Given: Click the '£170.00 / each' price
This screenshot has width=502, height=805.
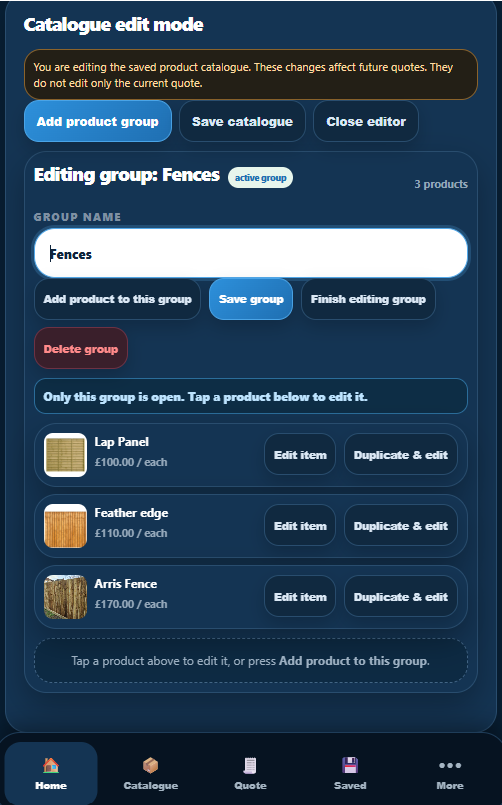Looking at the screenshot, I should pos(131,604).
